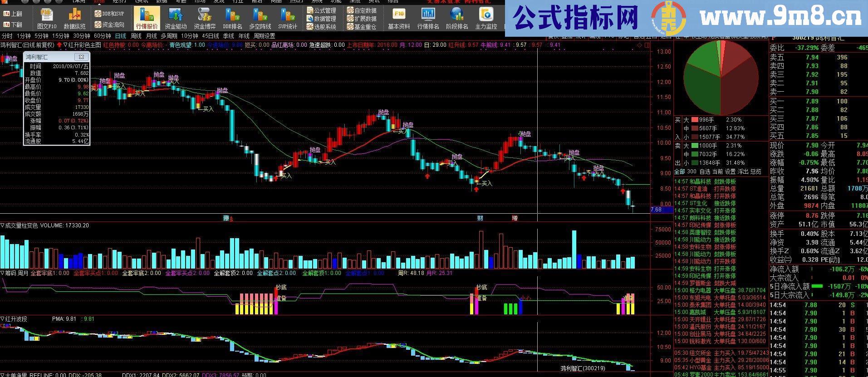The image size is (868, 377).
Task: Expand 红升彩色主图 indicator triangle
Action: 66,45
